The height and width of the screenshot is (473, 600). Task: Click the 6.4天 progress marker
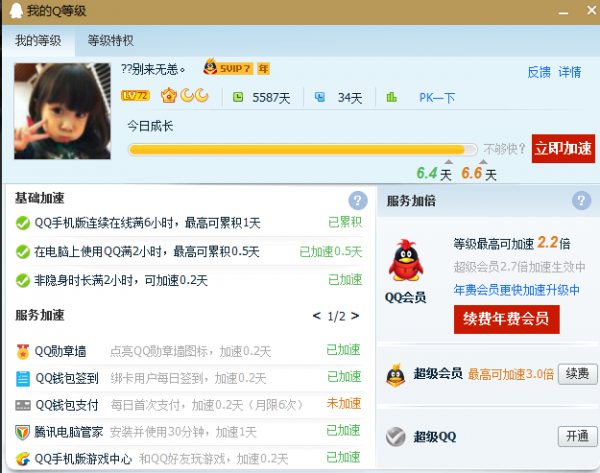434,173
